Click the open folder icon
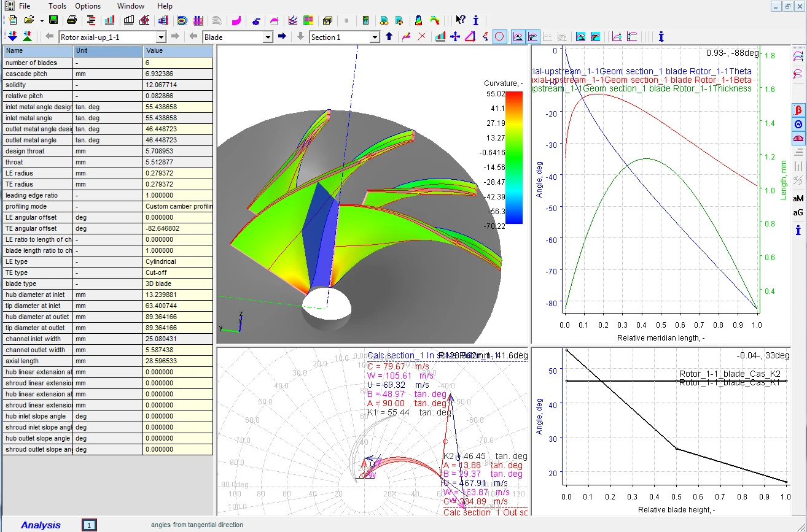The width and height of the screenshot is (807, 532). 28,20
